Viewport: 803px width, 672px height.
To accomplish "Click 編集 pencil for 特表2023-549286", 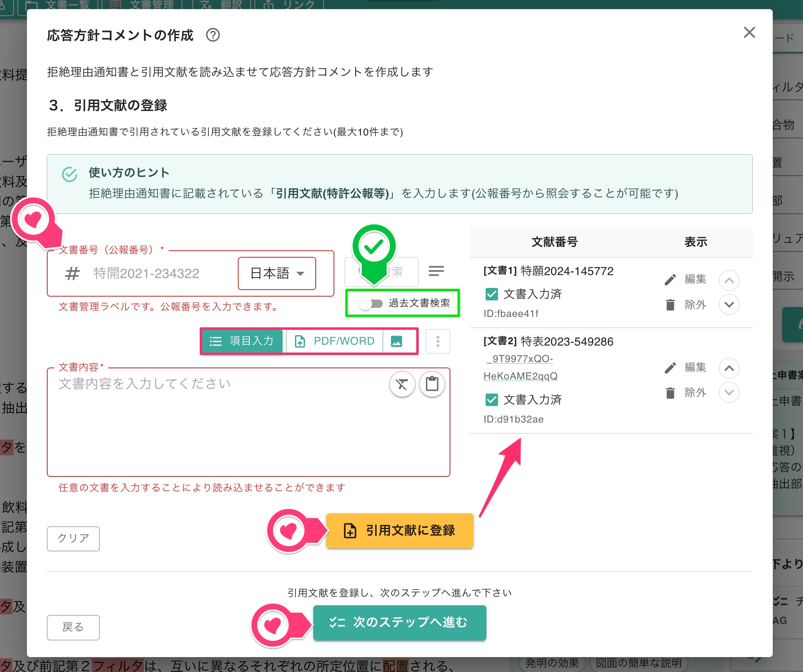I will 685,367.
